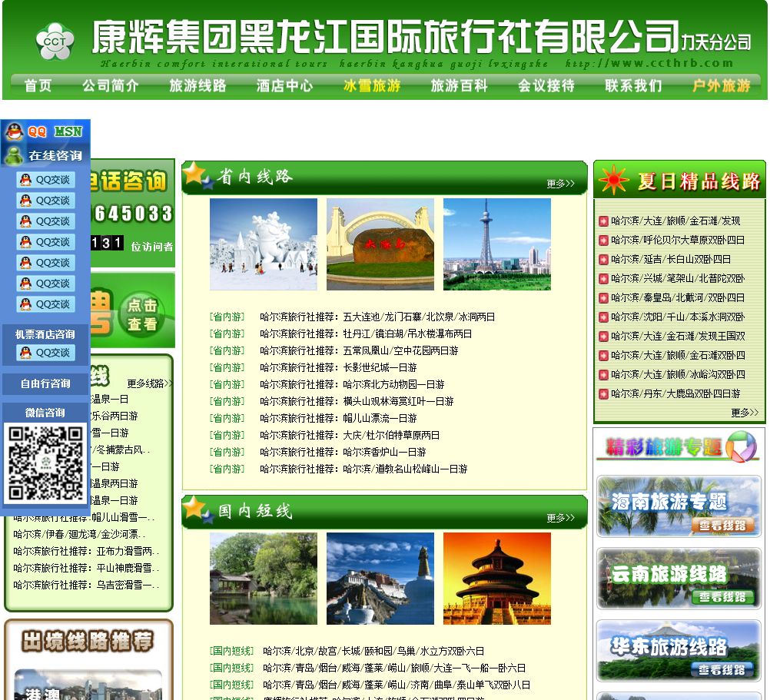Click the red bullet icon beside 哈尔滨/延吉/长白山双卧四日
The height and width of the screenshot is (700, 770).
[603, 260]
